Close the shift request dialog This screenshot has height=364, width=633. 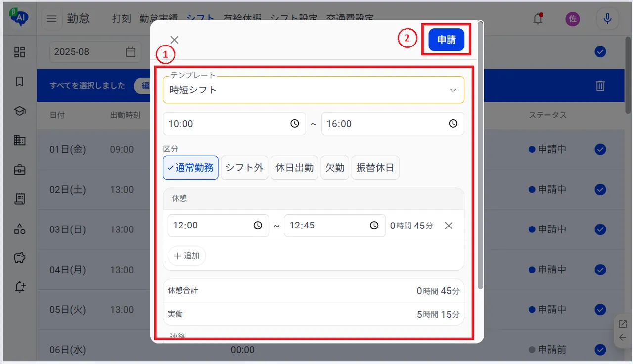click(x=175, y=40)
